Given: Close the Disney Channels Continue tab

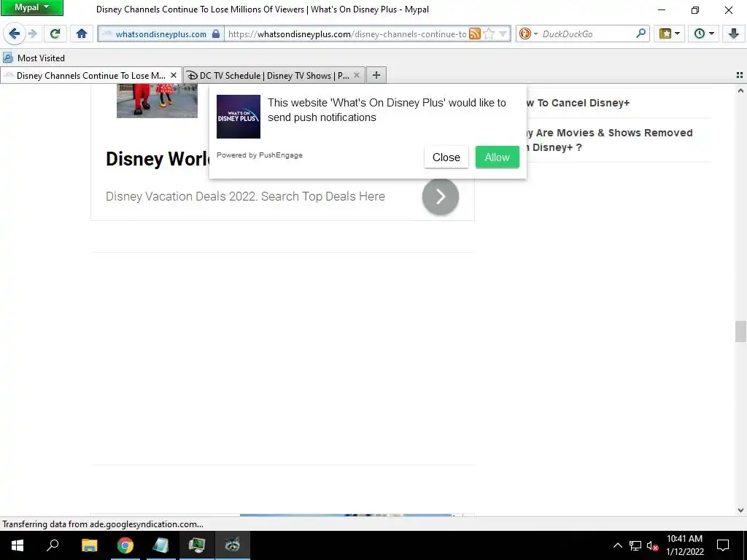Looking at the screenshot, I should [174, 75].
